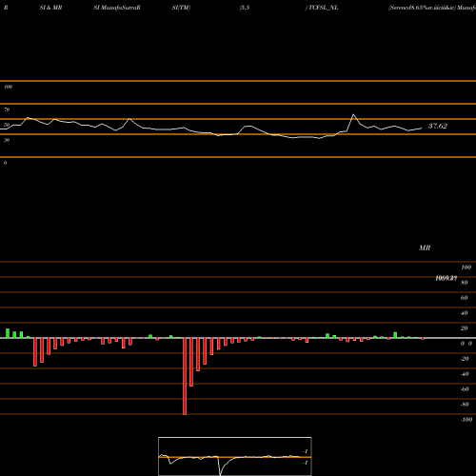Click the MR axis label 40
Image resolution: width=476 pixels, height=476 pixels.
[465, 313]
